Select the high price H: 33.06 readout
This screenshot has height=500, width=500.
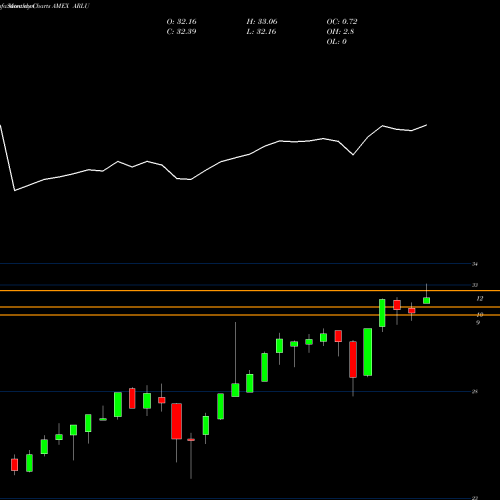pos(262,22)
